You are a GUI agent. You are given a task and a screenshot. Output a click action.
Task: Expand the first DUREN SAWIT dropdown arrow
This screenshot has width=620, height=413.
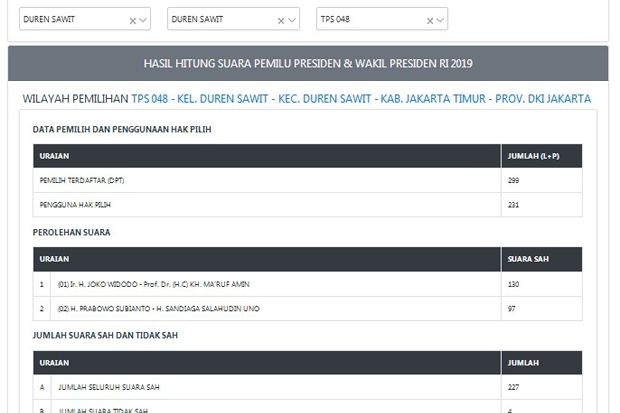coord(143,20)
